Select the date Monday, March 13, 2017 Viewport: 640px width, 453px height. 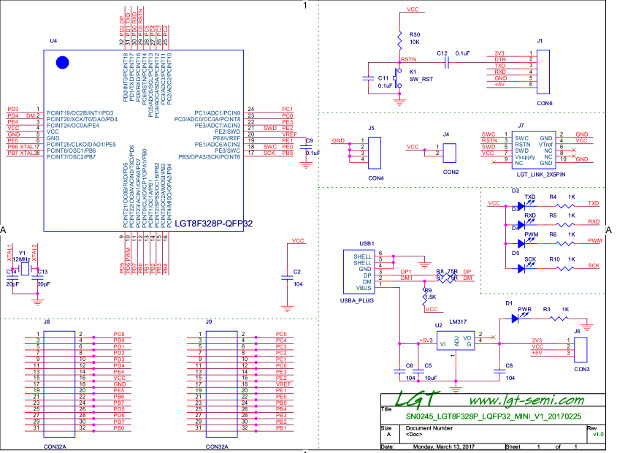(444, 447)
